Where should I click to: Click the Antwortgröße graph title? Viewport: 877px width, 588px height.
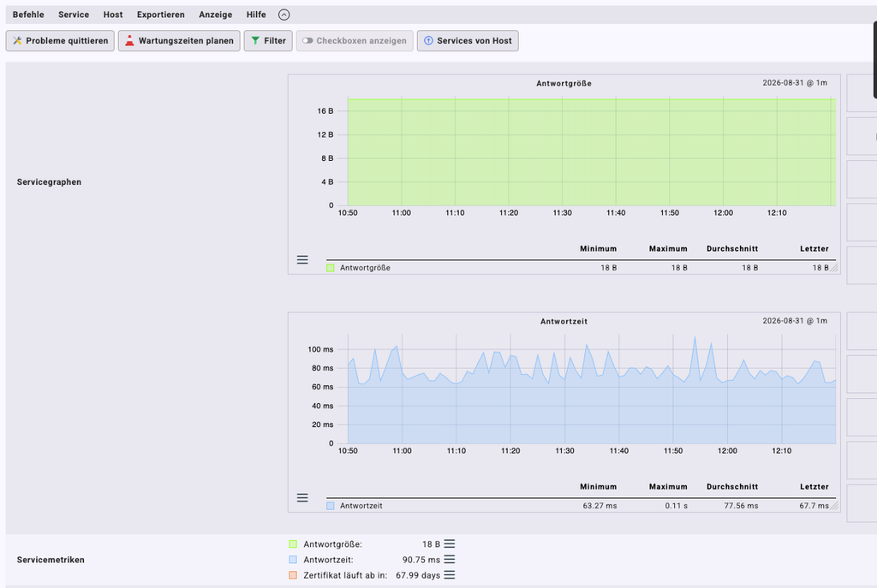[564, 83]
